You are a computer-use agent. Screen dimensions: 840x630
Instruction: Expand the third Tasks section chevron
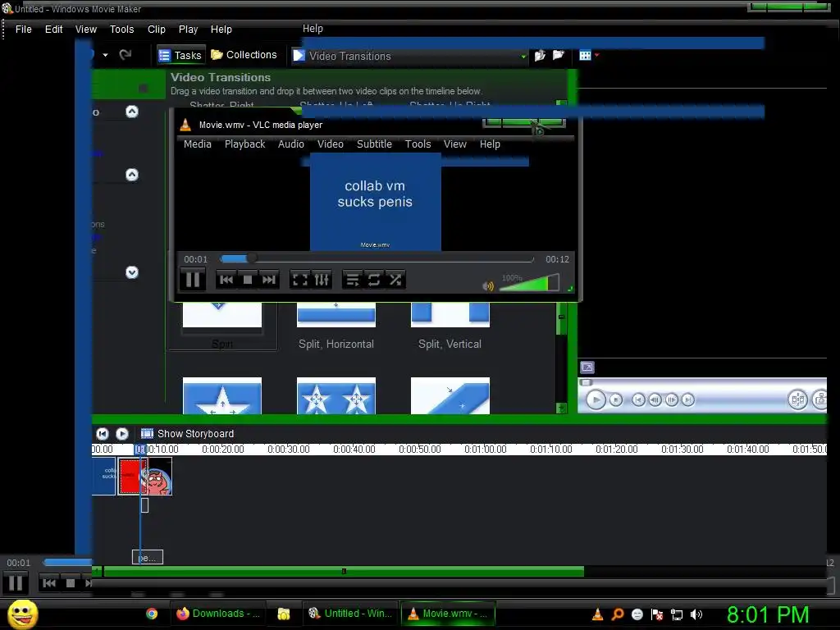[x=132, y=272]
